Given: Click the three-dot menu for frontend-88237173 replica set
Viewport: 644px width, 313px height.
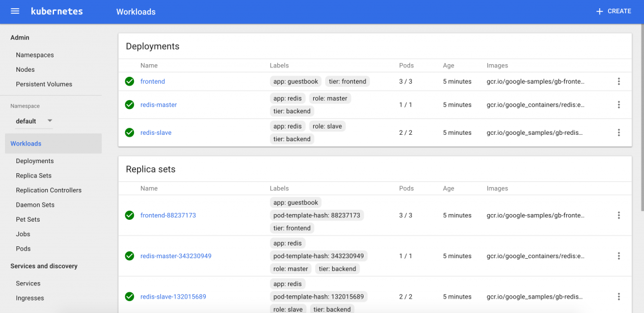Looking at the screenshot, I should pos(618,215).
